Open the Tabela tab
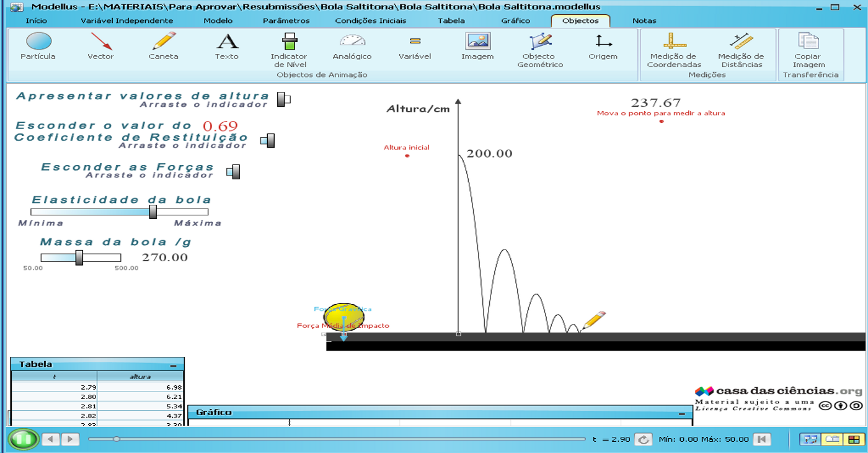The height and width of the screenshot is (453, 868). 451,20
